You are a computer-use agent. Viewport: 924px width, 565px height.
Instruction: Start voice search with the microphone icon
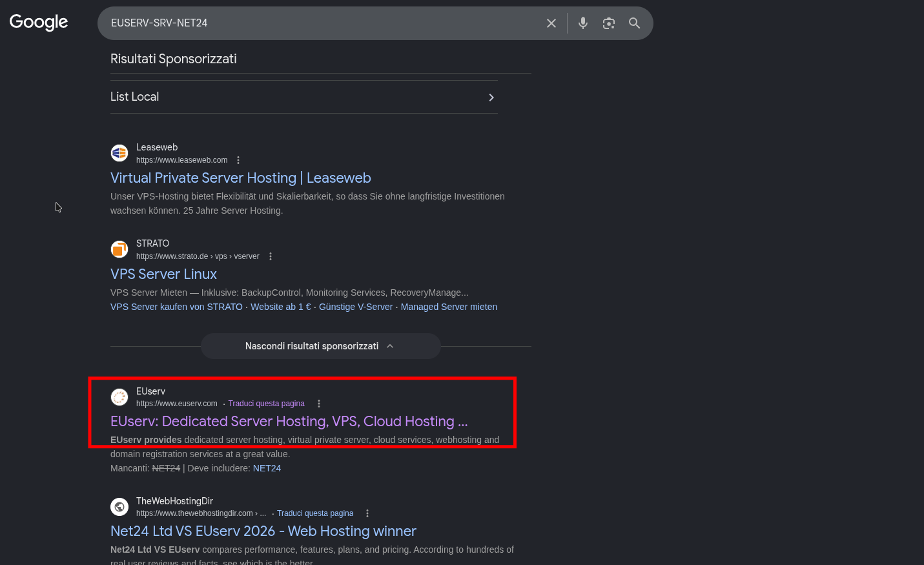[583, 23]
